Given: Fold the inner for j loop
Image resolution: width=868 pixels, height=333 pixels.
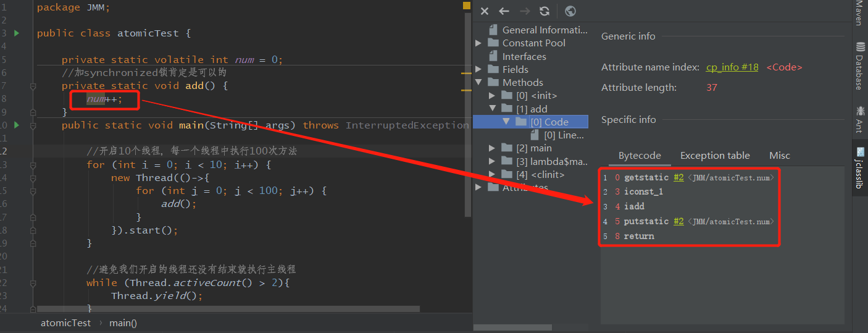Looking at the screenshot, I should pos(33,191).
